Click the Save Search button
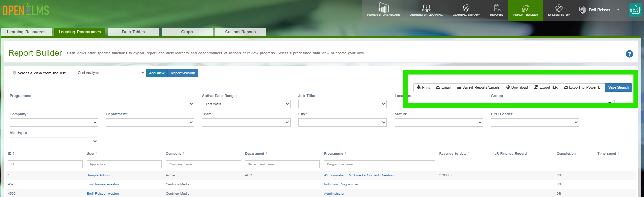 (618, 87)
